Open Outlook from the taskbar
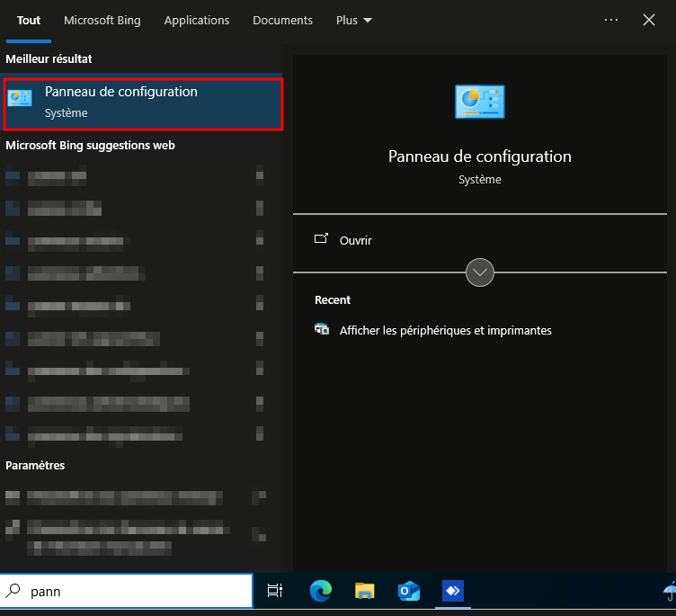The height and width of the screenshot is (616, 676). [x=408, y=591]
